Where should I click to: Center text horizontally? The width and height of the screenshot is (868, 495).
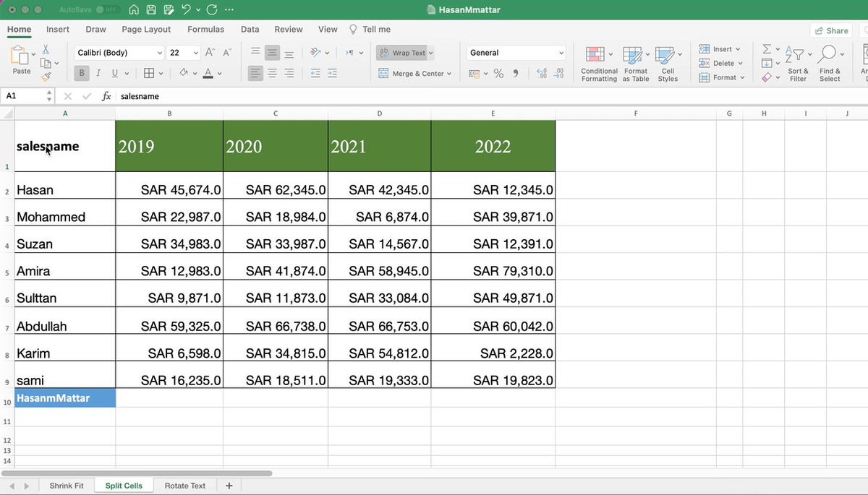(x=272, y=73)
